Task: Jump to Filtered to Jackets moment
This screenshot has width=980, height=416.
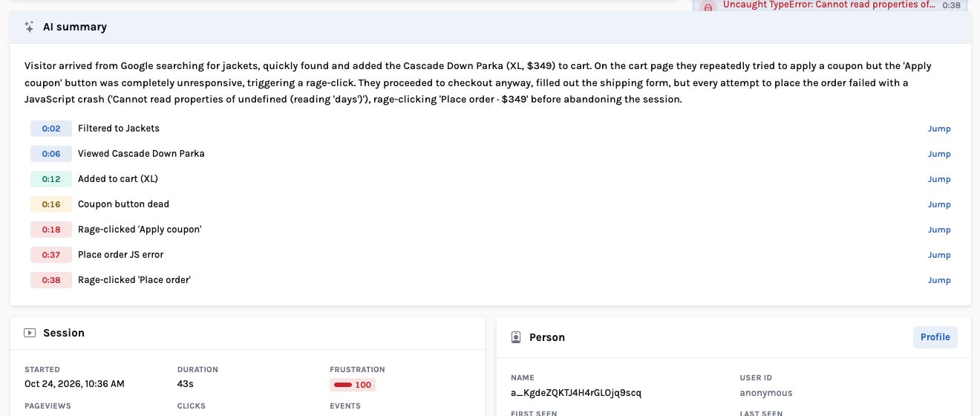Action: pos(939,129)
